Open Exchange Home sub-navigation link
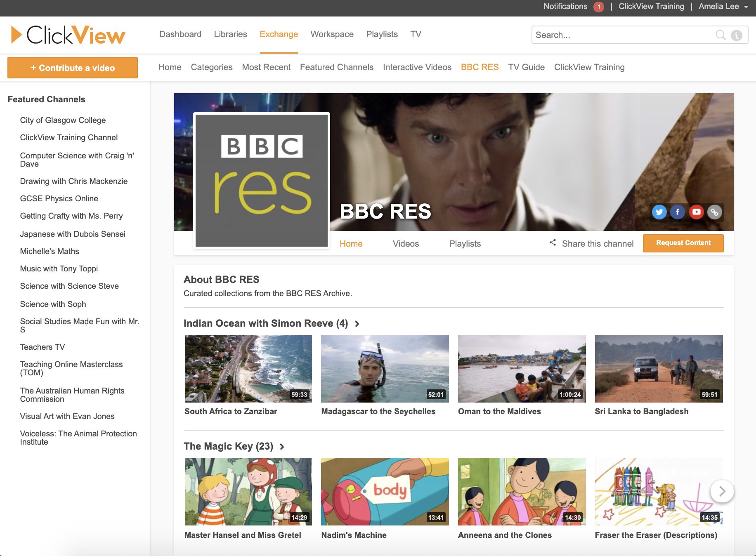Viewport: 756px width, 556px height. [x=170, y=67]
